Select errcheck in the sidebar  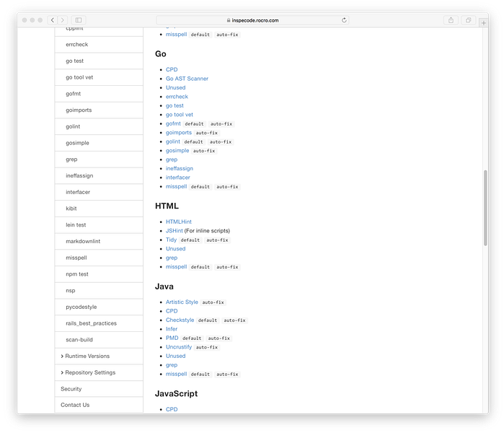99,45
